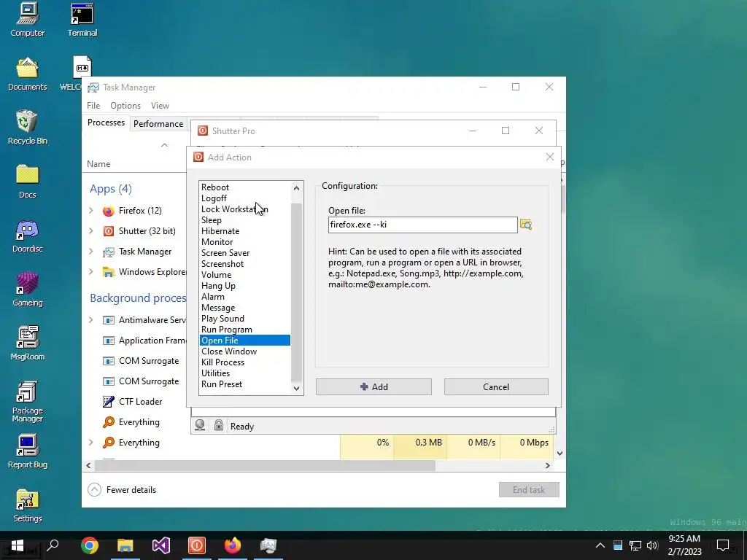Click the action list vertical scrollbar thumb

tap(296, 292)
